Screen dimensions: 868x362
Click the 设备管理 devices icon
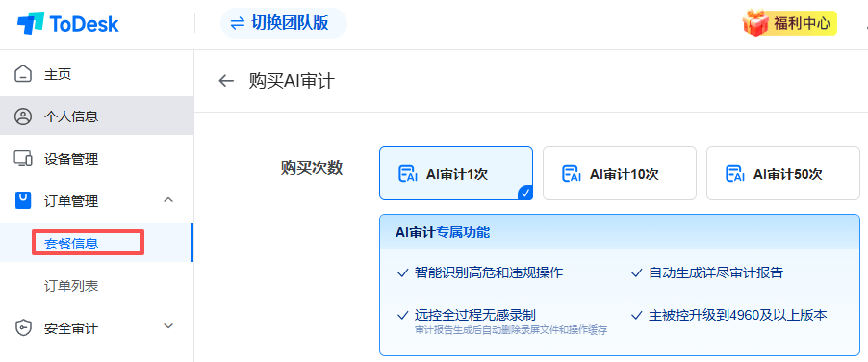pyautogui.click(x=23, y=159)
